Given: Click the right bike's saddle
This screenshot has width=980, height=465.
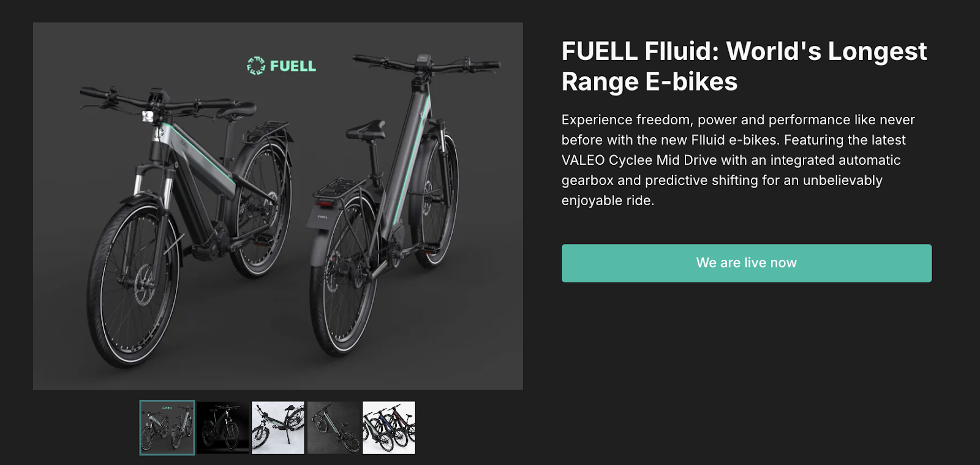Looking at the screenshot, I should click(366, 130).
